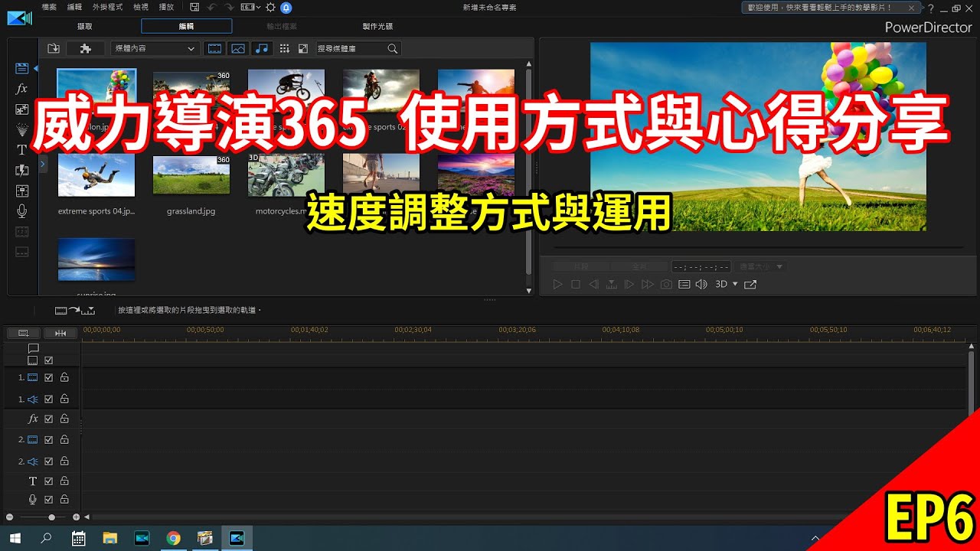Image resolution: width=980 pixels, height=551 pixels.
Task: Lock video track 1
Action: (x=64, y=377)
